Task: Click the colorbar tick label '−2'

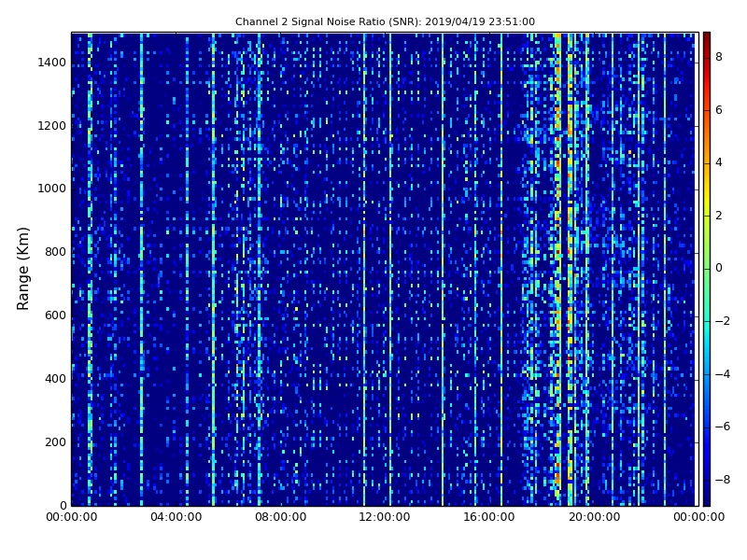Action: (x=723, y=321)
